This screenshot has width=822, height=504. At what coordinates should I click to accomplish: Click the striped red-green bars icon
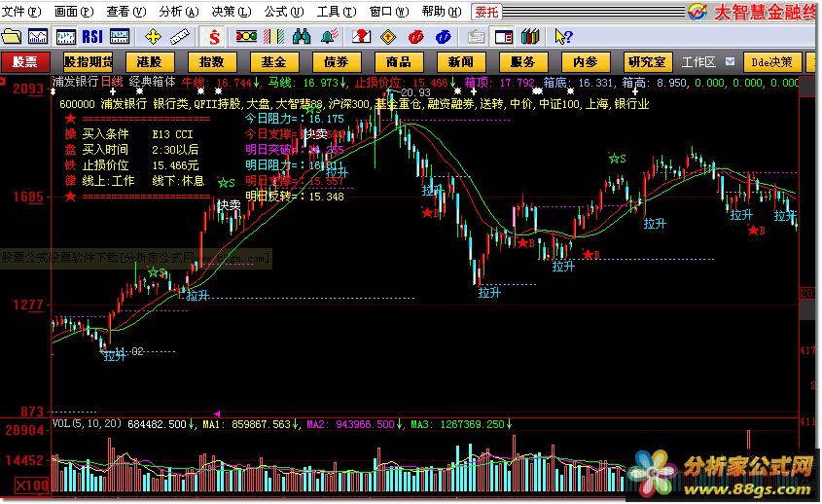[273, 37]
